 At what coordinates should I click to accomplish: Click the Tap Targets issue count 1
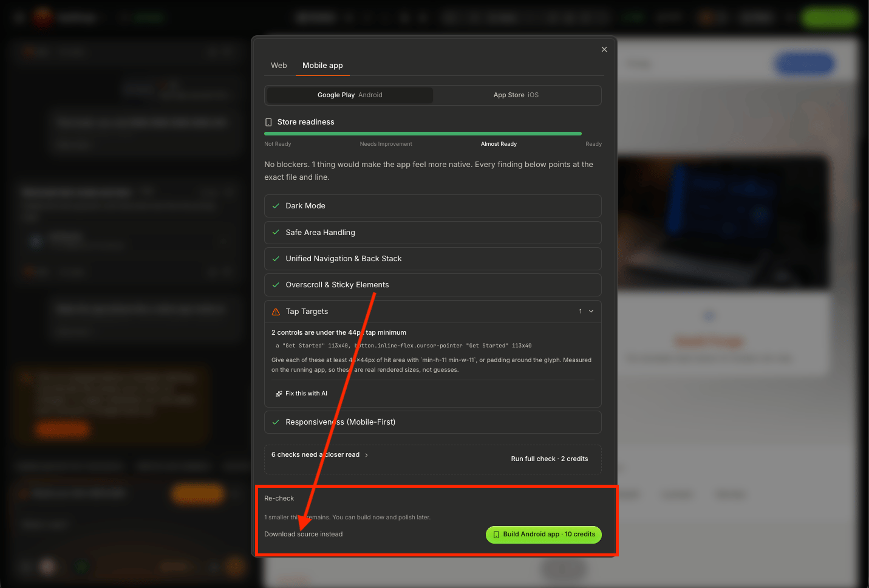click(x=580, y=311)
